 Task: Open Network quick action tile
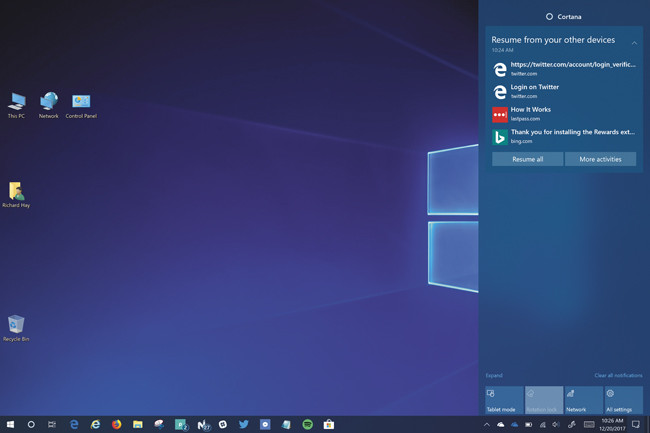tap(584, 400)
